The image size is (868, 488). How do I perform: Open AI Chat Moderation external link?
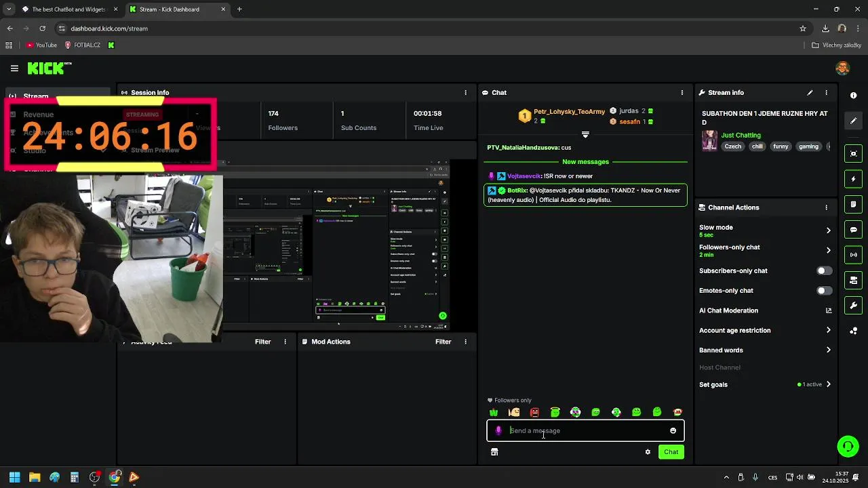[828, 310]
